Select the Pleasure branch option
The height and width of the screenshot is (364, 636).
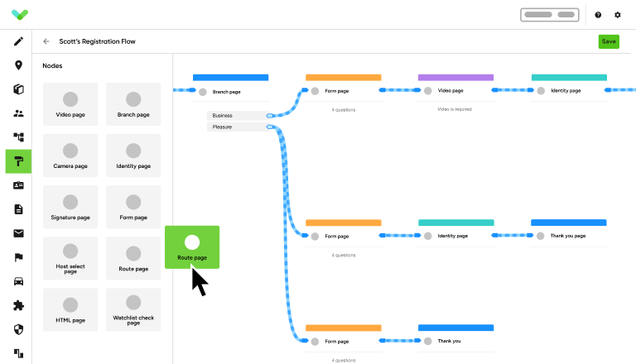pyautogui.click(x=238, y=127)
